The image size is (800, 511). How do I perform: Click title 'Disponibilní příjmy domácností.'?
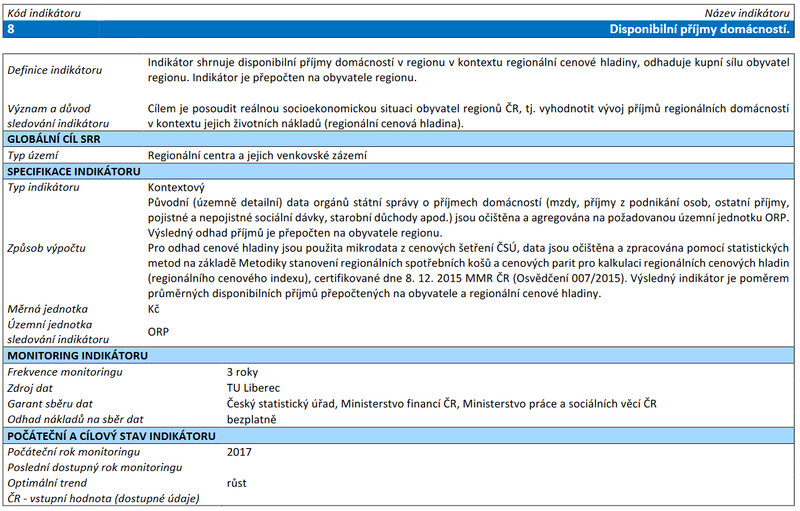tap(699, 29)
